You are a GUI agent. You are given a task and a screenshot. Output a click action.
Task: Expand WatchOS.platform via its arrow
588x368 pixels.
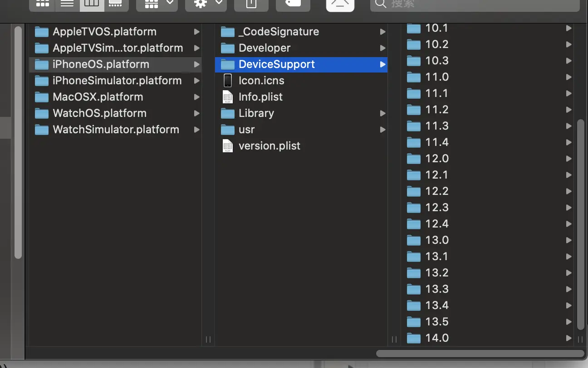coord(196,113)
